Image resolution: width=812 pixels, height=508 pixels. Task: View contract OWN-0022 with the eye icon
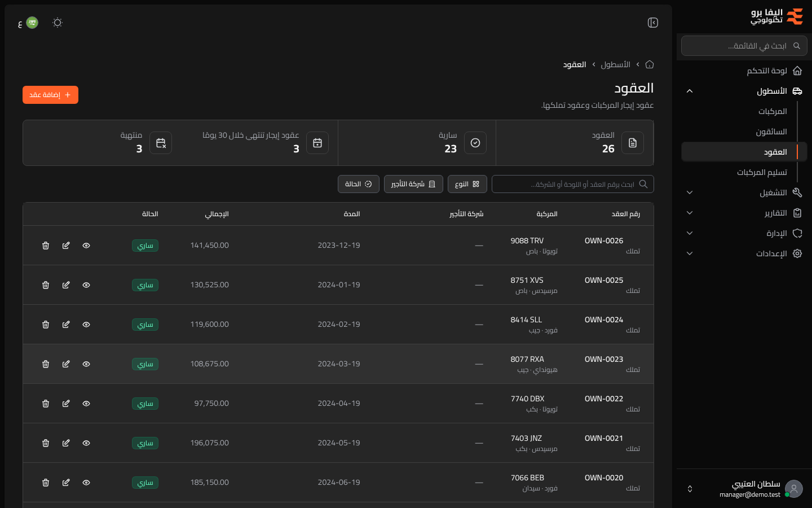point(86,404)
